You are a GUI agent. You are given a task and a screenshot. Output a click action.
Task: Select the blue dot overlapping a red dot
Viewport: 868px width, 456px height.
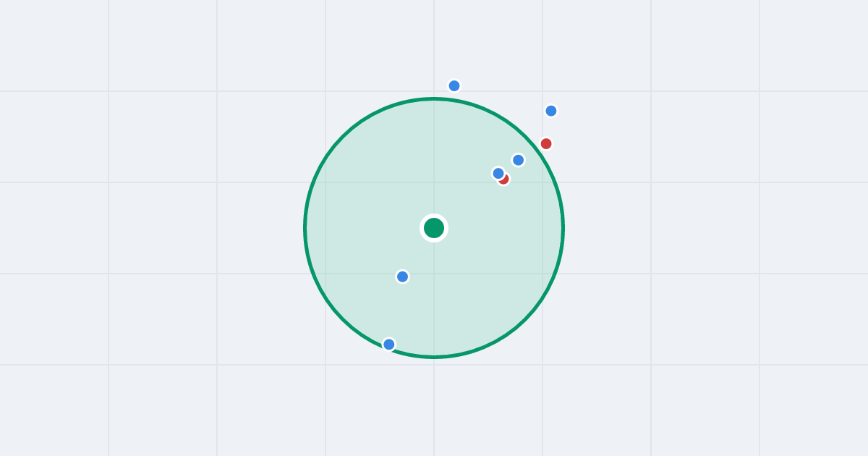[x=498, y=174]
